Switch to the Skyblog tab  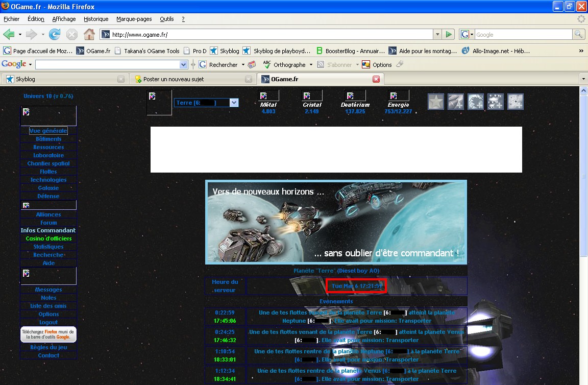click(64, 79)
